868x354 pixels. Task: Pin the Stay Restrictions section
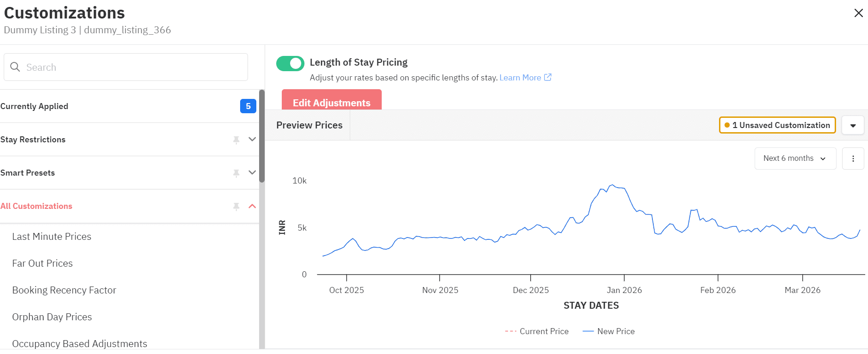point(236,140)
